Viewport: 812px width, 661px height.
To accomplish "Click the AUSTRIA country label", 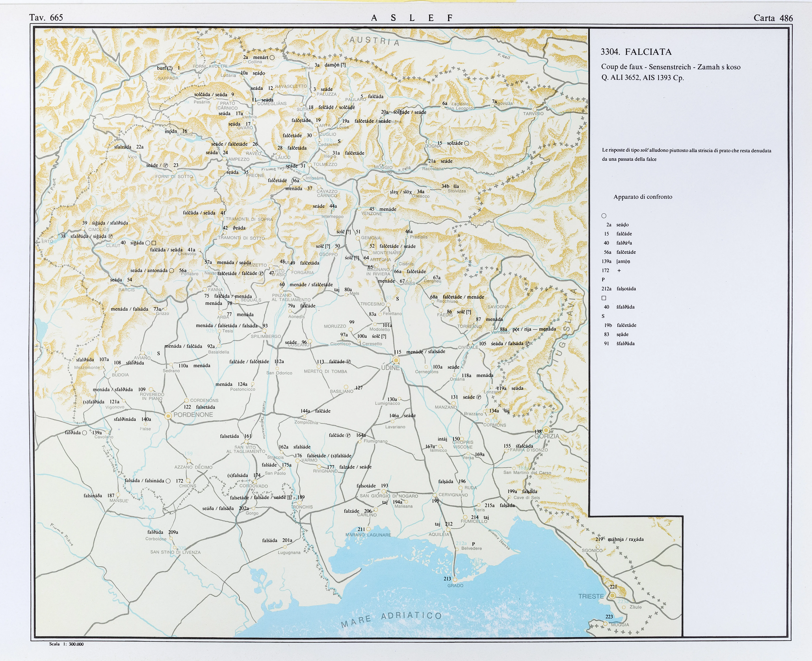I will pyautogui.click(x=374, y=41).
